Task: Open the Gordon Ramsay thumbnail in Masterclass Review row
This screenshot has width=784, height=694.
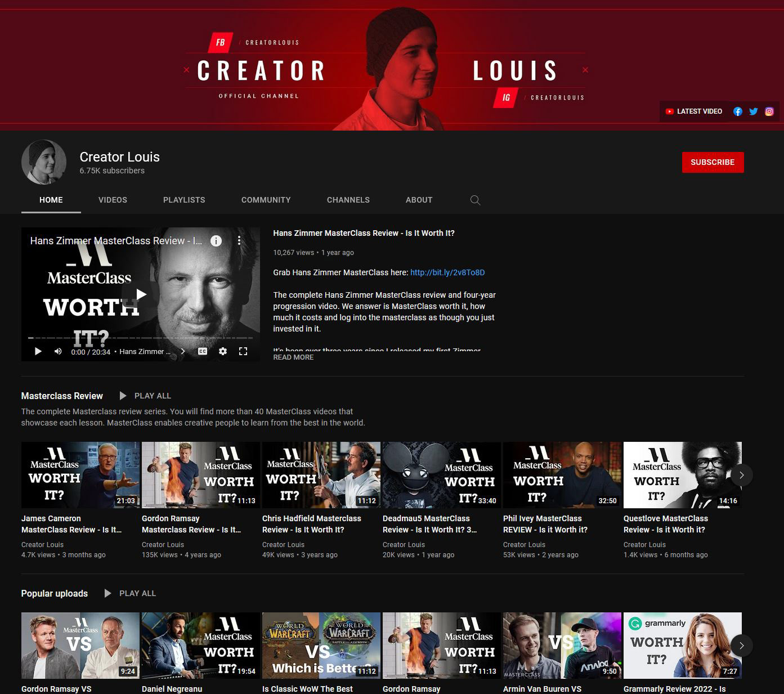Action: coord(201,475)
